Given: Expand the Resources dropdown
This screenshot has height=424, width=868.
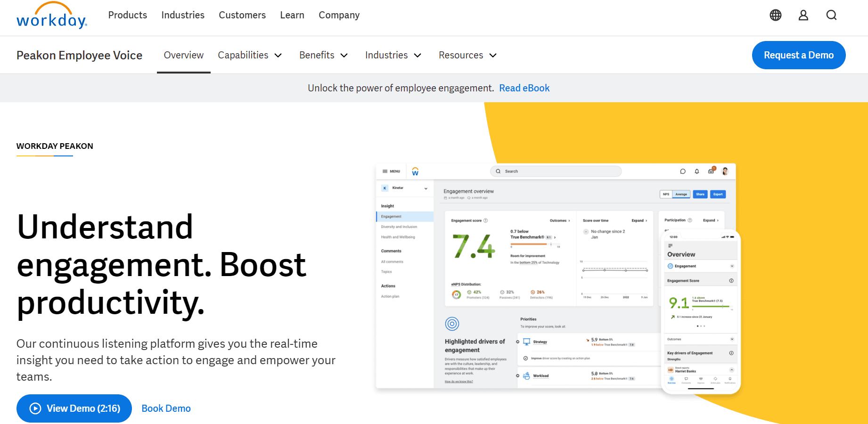Looking at the screenshot, I should point(467,55).
